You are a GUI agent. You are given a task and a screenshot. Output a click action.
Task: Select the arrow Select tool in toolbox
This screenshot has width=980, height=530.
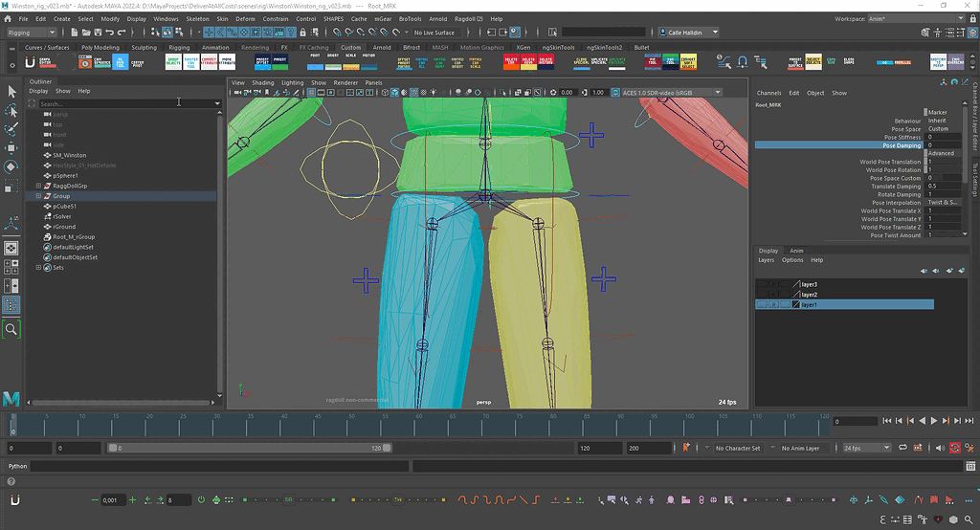[11, 91]
